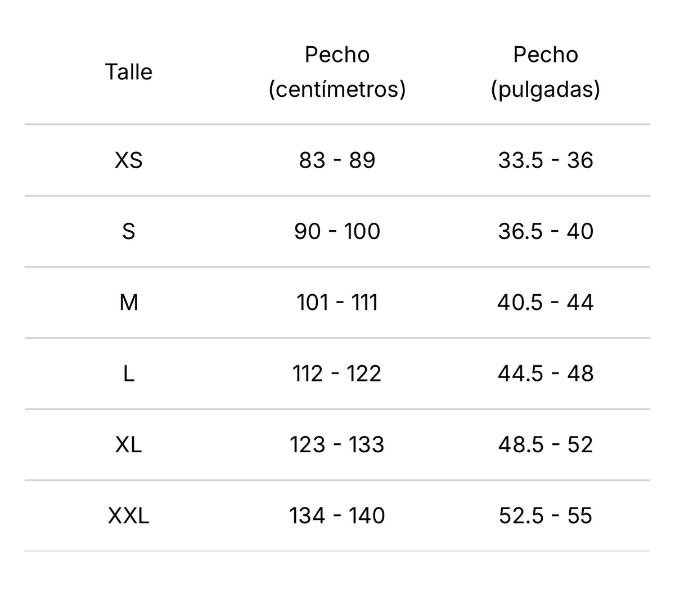Screen dimensions: 675x616
Task: Click the XS size row label
Action: coord(129,160)
